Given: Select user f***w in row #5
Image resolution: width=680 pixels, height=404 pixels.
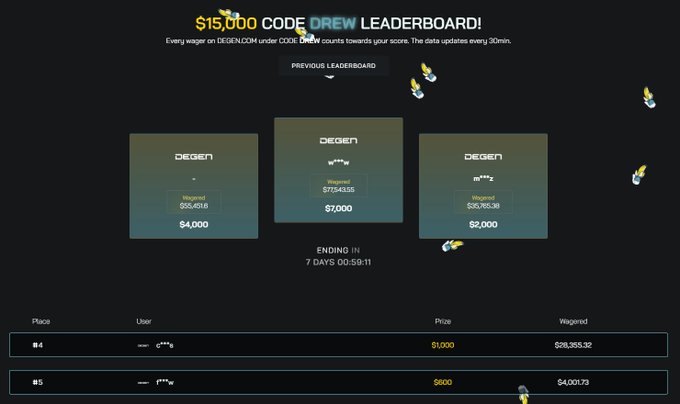Looking at the screenshot, I should [x=165, y=382].
